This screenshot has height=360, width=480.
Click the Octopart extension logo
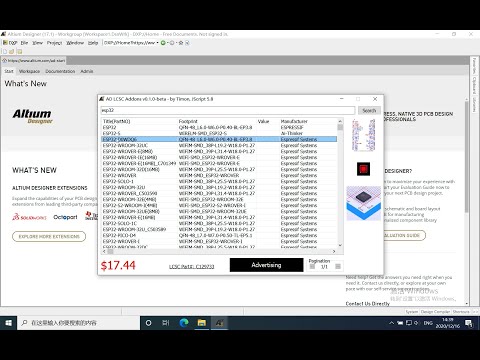65,217
